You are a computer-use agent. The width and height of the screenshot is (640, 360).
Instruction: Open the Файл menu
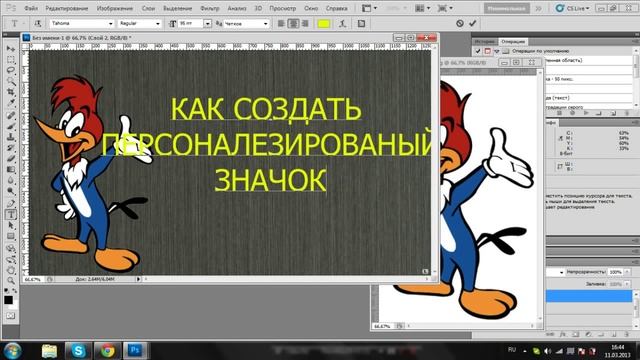[31, 8]
